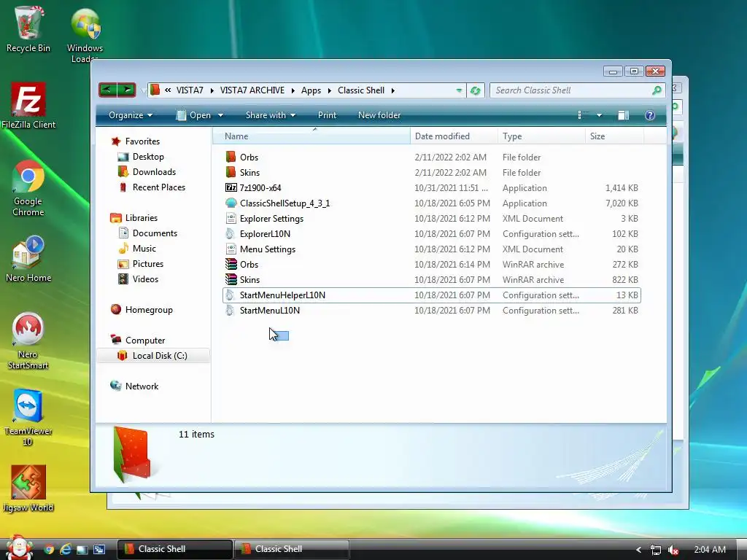Open the address bar history dropdown
Image resolution: width=747 pixels, height=560 pixels.
[459, 90]
